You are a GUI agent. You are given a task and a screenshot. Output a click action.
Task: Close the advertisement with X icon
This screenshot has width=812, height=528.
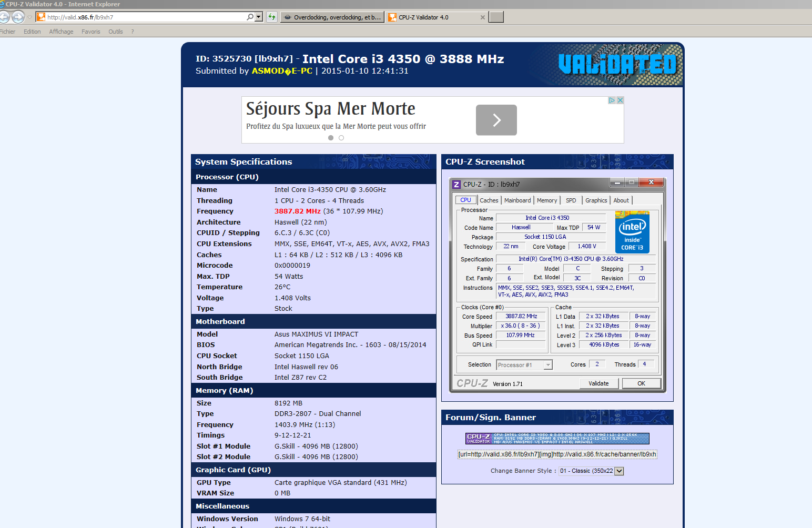620,100
